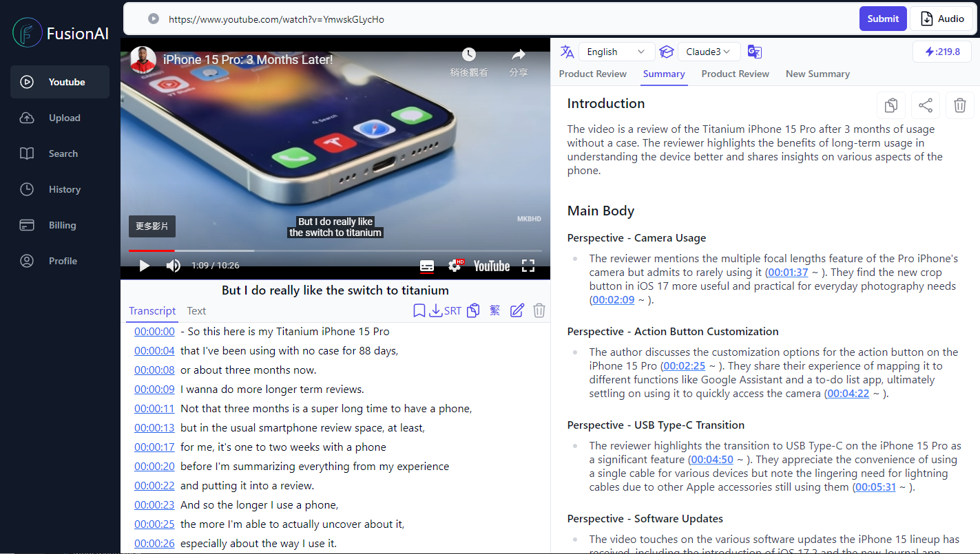This screenshot has height=554, width=980.
Task: Enter fullscreen mode on video
Action: click(528, 266)
